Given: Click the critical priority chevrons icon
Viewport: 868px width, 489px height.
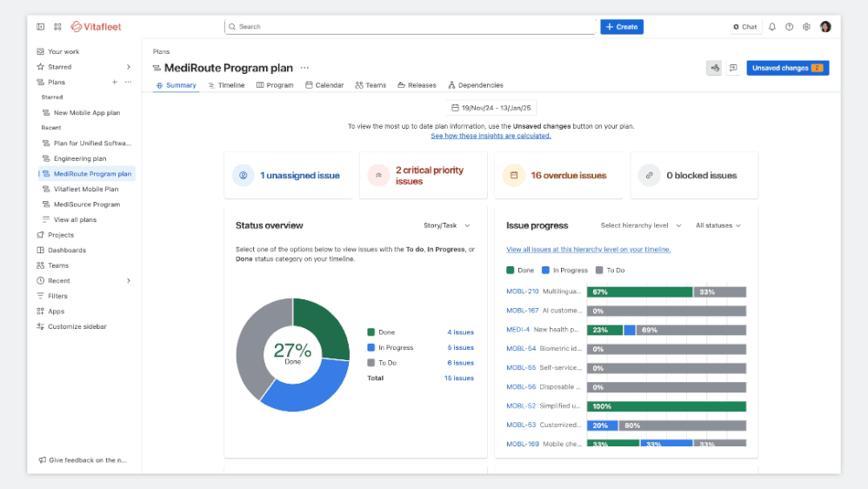Looking at the screenshot, I should 378,176.
